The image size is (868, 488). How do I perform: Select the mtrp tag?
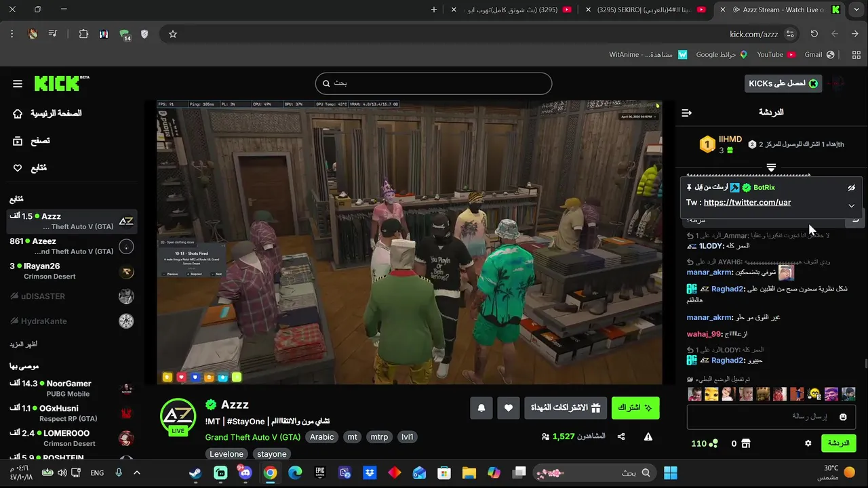379,437
